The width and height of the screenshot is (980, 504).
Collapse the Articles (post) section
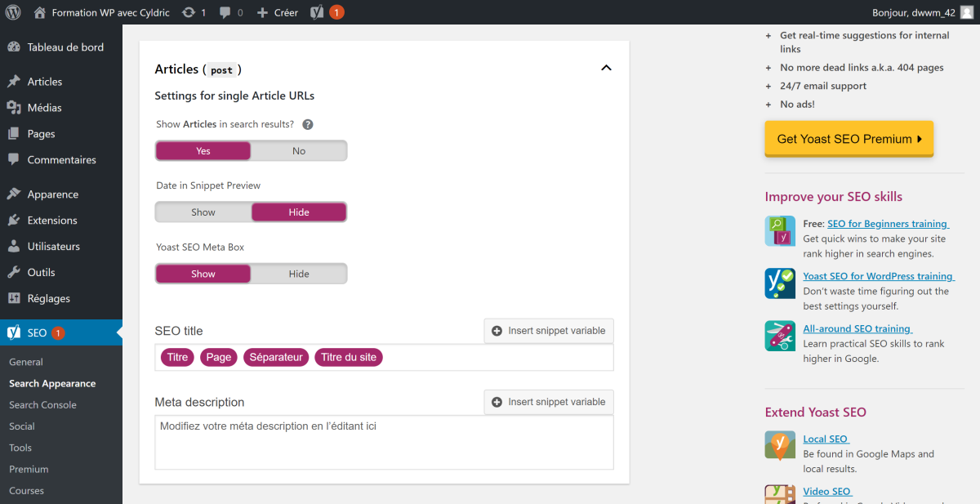pos(606,68)
